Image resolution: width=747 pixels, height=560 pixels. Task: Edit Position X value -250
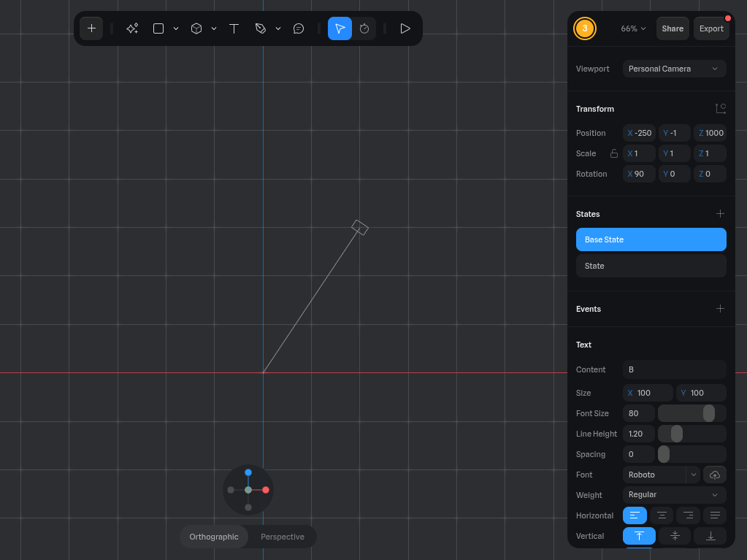tap(639, 133)
